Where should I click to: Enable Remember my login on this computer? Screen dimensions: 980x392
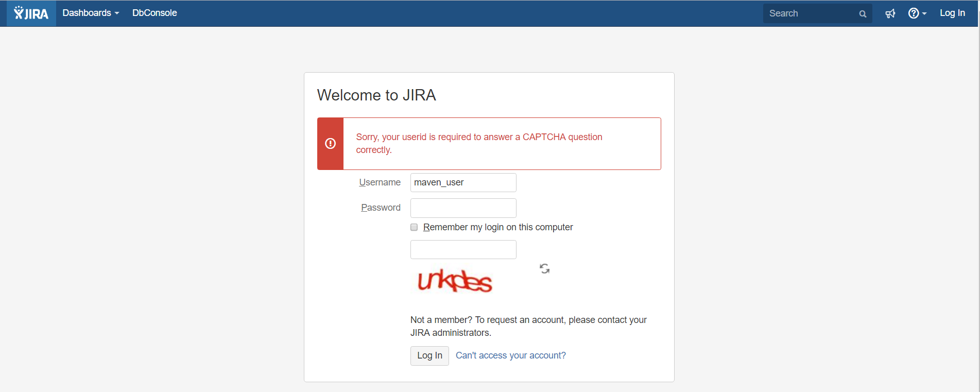pyautogui.click(x=414, y=227)
